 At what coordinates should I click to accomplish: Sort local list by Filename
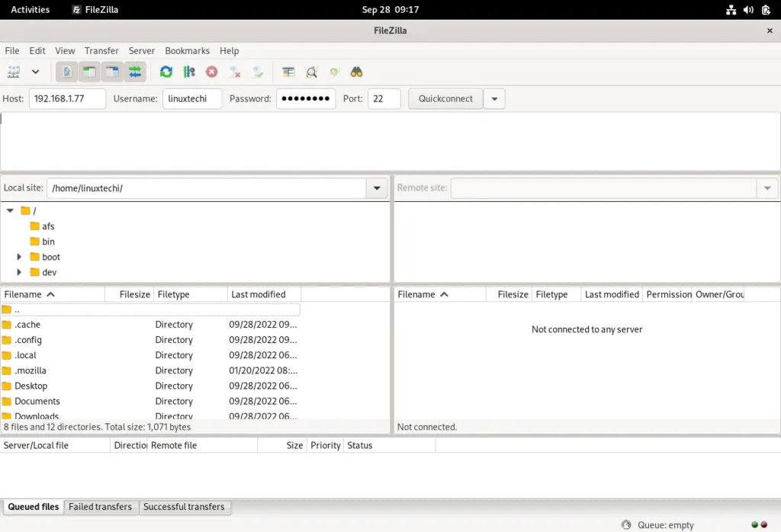pyautogui.click(x=53, y=294)
